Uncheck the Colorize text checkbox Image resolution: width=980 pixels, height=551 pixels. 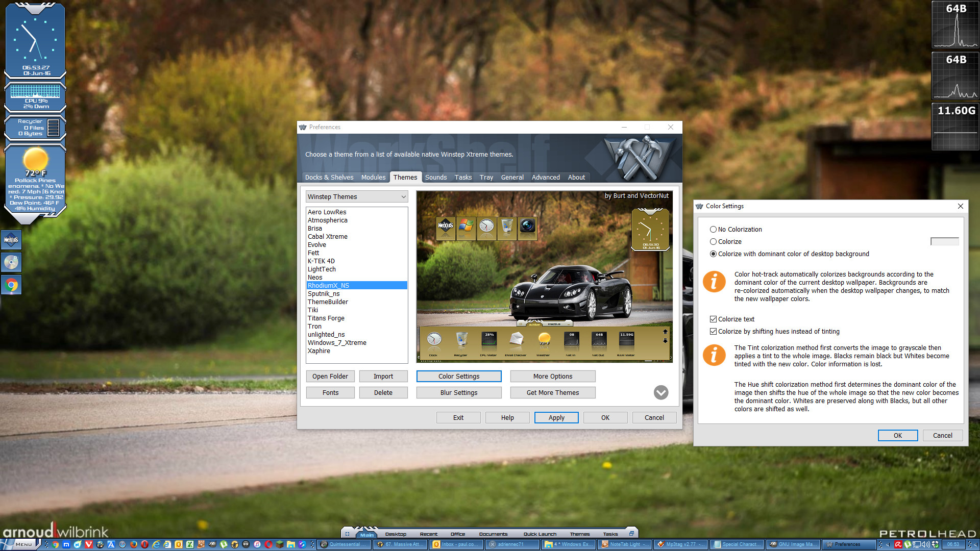click(713, 319)
